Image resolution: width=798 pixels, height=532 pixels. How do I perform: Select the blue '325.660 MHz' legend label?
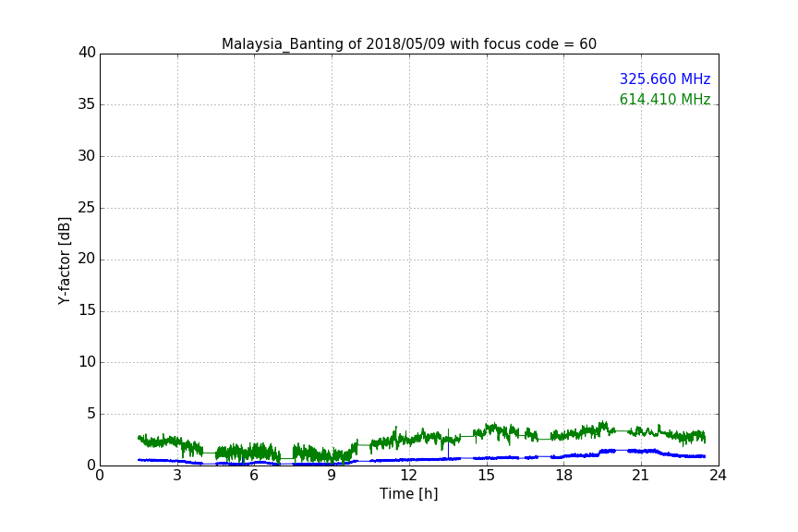(x=665, y=79)
